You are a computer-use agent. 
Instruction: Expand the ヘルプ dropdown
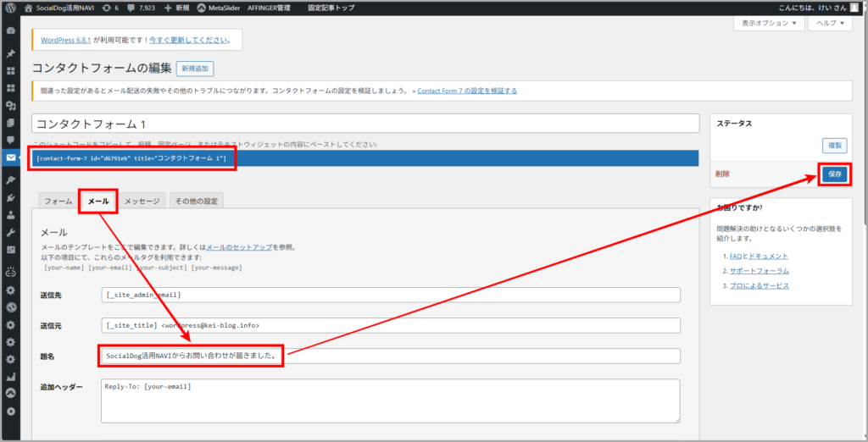[829, 24]
